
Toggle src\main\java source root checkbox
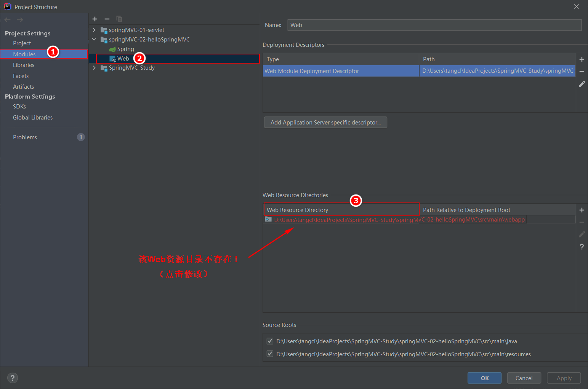[270, 341]
